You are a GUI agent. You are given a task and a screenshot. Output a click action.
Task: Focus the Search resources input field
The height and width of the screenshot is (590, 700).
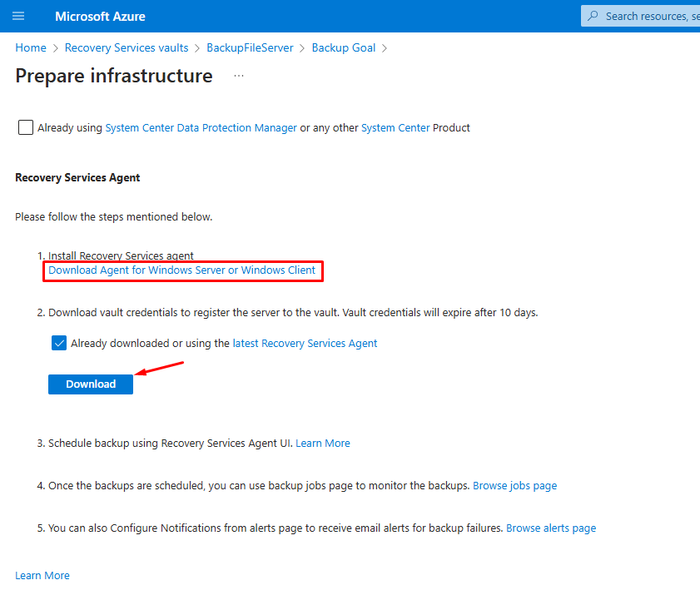pyautogui.click(x=640, y=16)
